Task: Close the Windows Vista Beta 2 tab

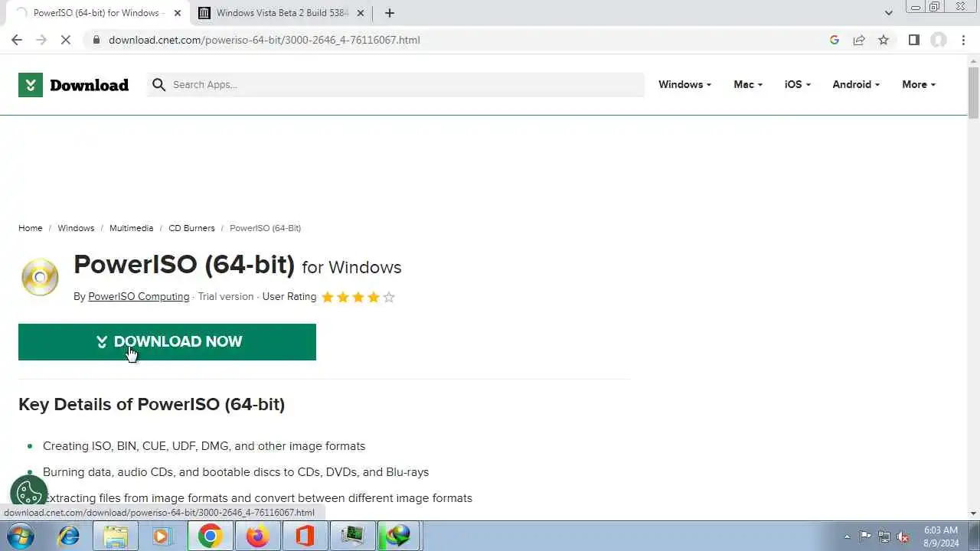Action: [x=361, y=13]
